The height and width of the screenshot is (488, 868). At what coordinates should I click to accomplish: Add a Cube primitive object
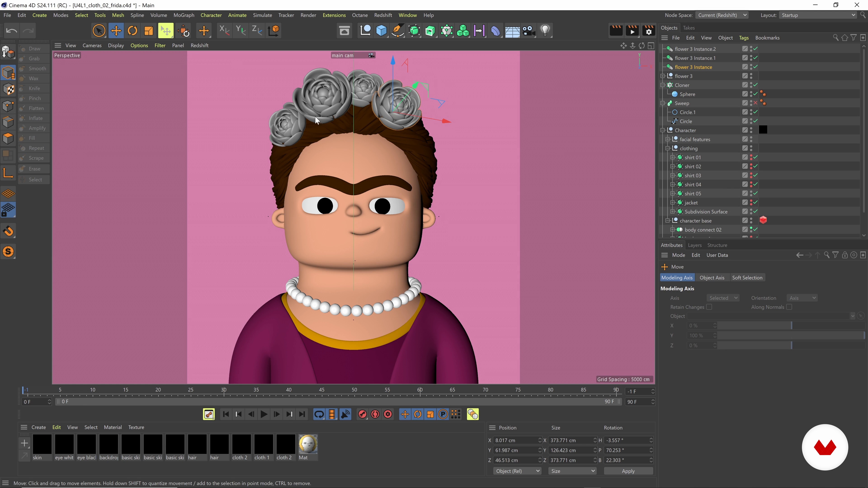click(x=381, y=31)
